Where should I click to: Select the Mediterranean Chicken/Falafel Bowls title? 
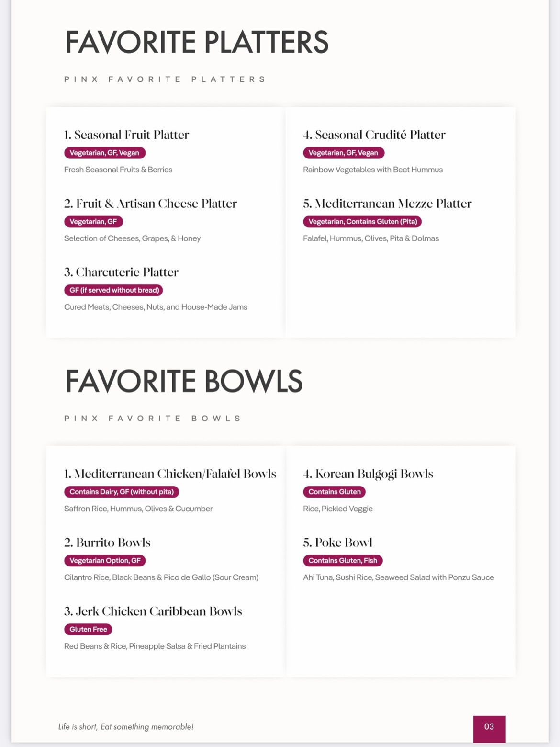[170, 474]
